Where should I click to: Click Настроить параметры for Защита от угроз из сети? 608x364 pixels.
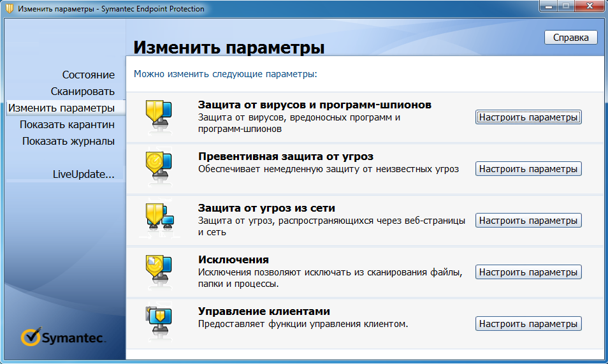click(x=528, y=221)
